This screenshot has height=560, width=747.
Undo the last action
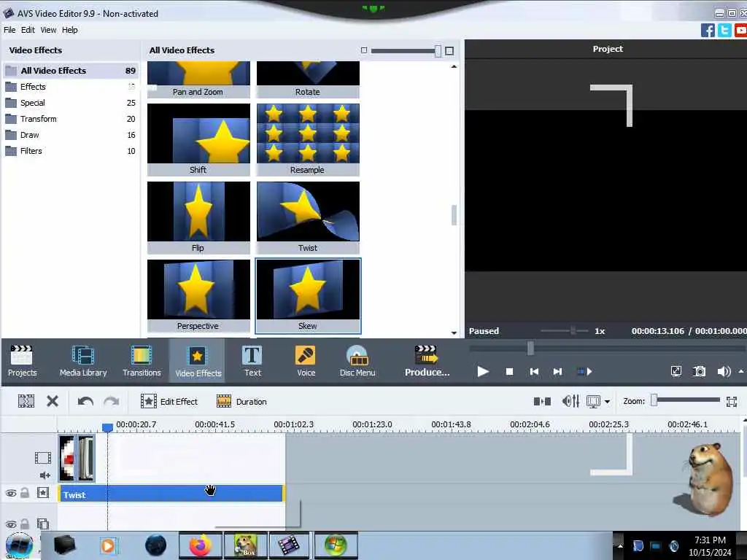[86, 402]
